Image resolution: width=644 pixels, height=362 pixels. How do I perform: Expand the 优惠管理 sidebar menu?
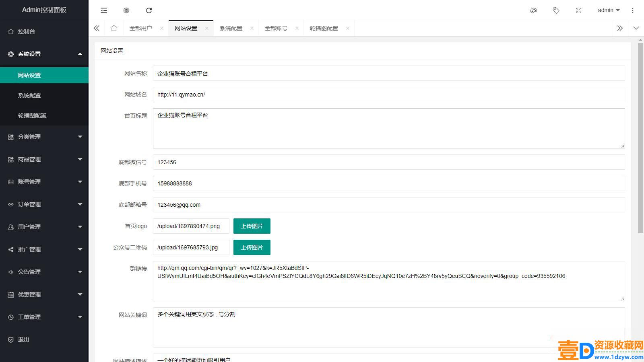44,294
